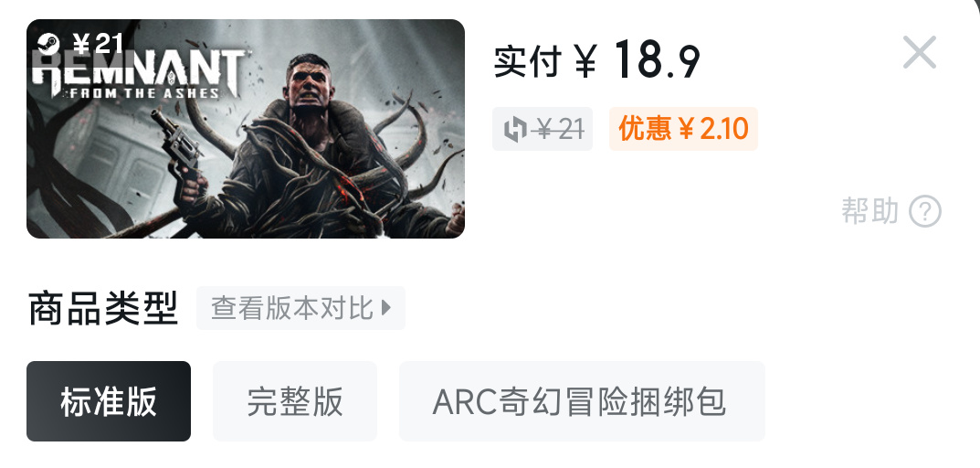The height and width of the screenshot is (468, 980).
Task: Select the 标准版 edition option
Action: [109, 401]
